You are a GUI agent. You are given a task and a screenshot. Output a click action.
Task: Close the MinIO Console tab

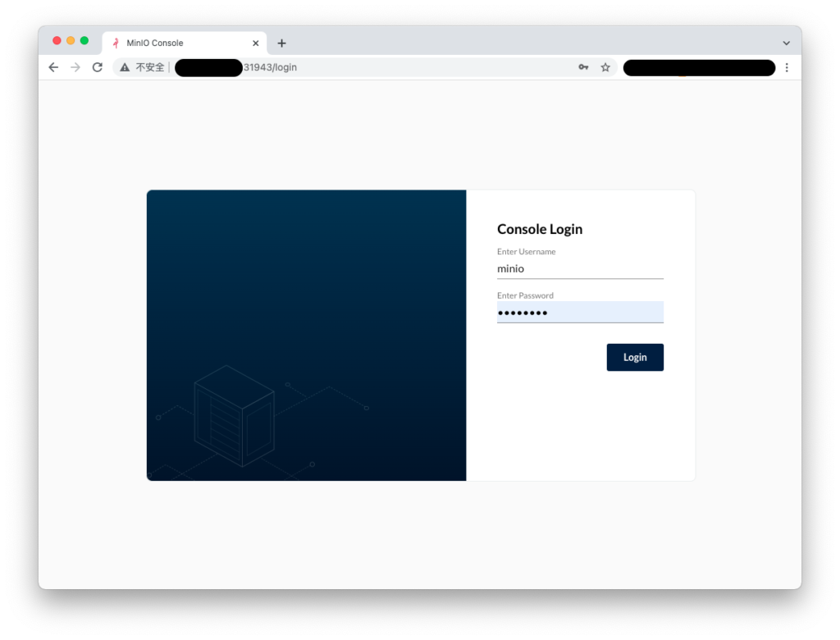(255, 43)
